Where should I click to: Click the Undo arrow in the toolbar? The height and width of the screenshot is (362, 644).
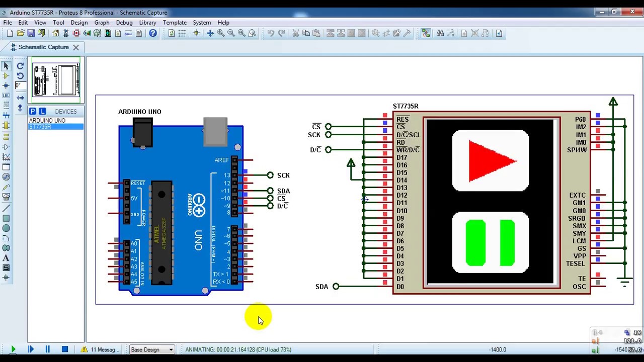(271, 33)
